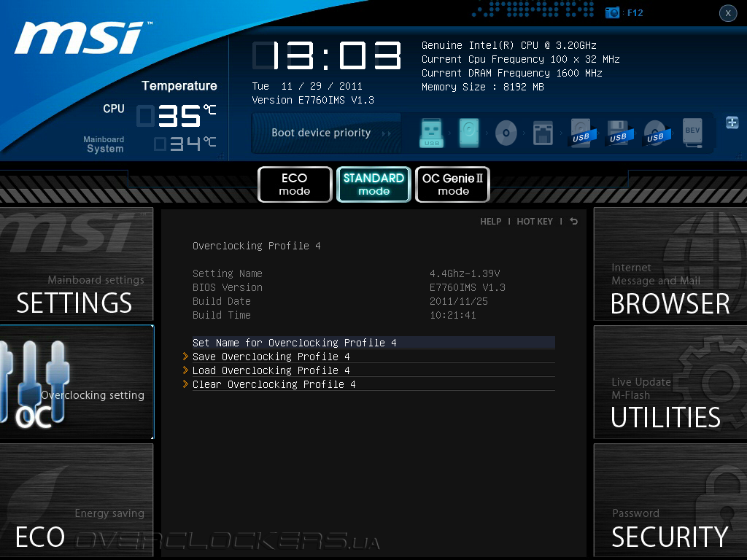Select Set Name for Overclocking Profile 4
747x560 pixels.
(373, 343)
